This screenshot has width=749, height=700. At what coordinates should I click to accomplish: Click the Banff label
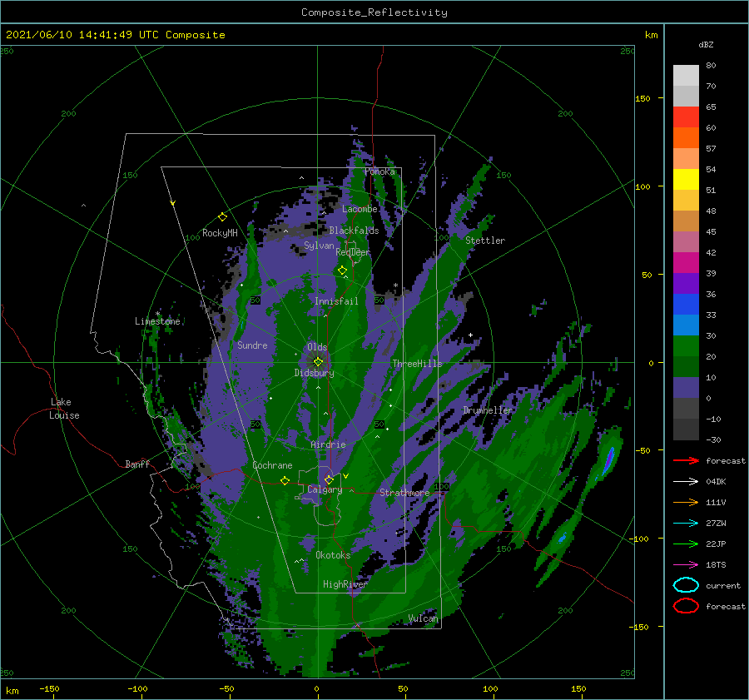click(137, 464)
